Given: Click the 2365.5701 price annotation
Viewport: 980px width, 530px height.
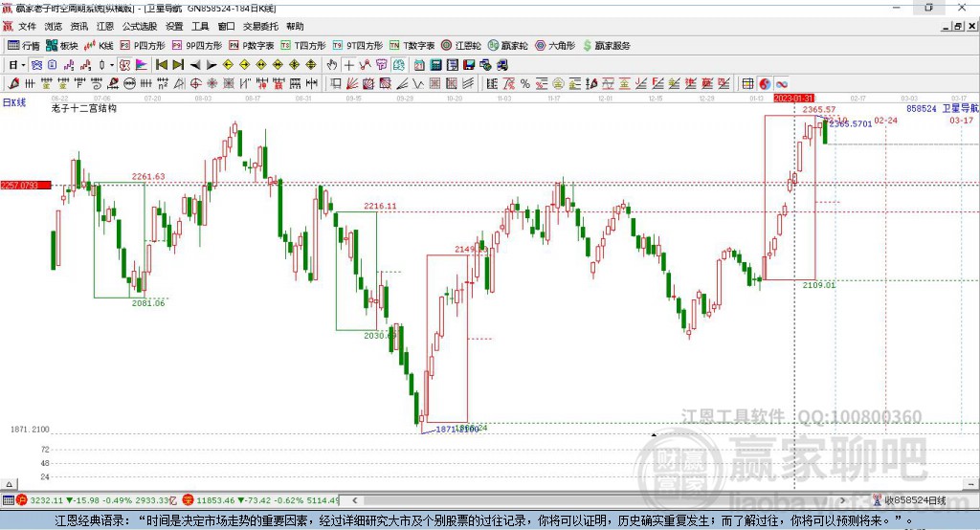Looking at the screenshot, I should coord(851,123).
